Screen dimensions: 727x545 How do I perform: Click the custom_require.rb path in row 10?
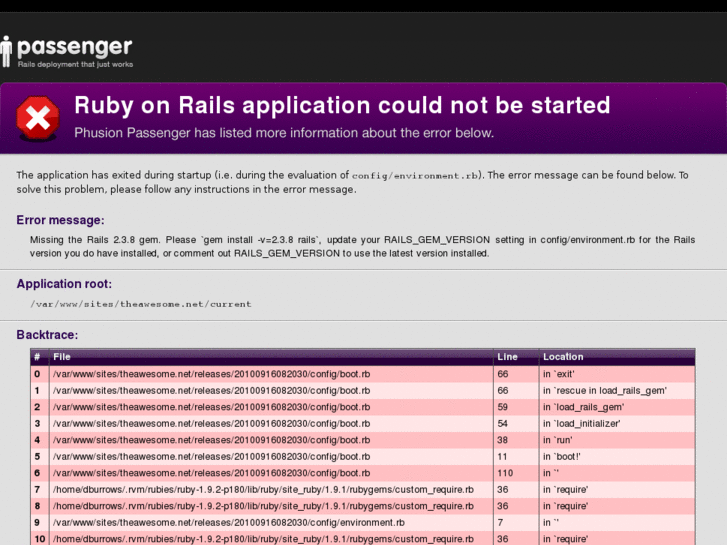pyautogui.click(x=263, y=539)
